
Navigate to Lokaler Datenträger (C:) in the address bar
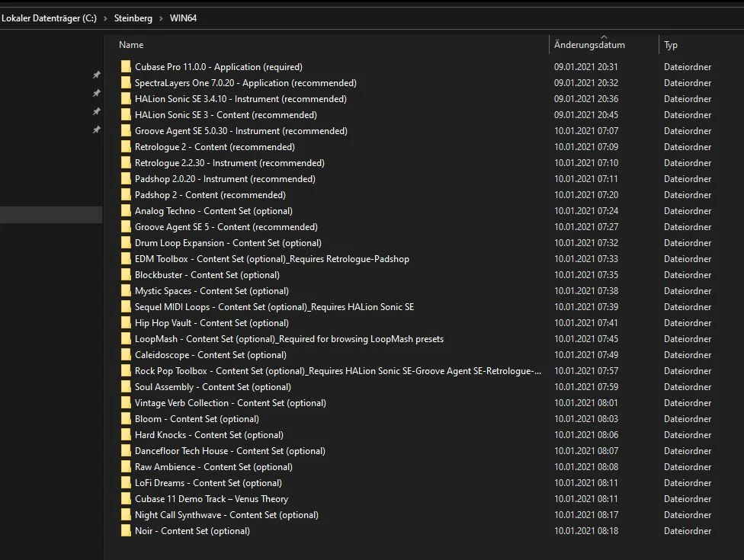coord(49,18)
